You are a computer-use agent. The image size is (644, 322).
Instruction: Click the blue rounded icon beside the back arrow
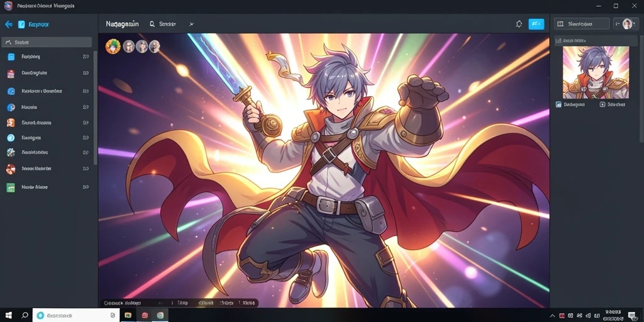coord(21,25)
